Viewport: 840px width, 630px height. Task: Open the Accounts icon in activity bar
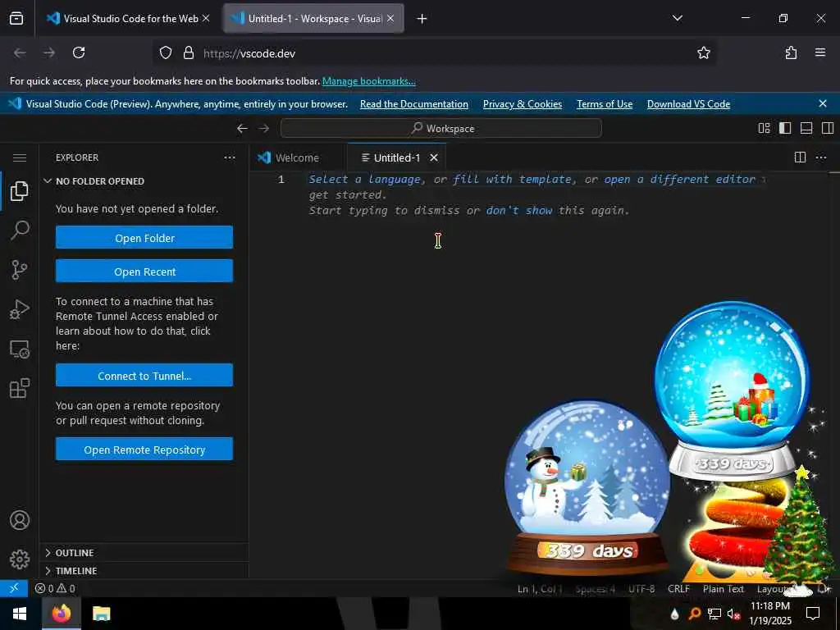pyautogui.click(x=20, y=520)
